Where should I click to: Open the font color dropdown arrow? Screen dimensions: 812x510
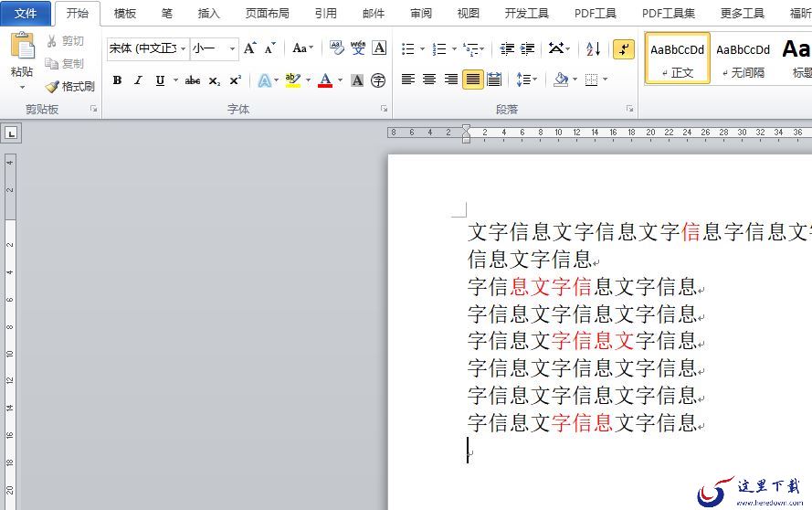pyautogui.click(x=340, y=80)
